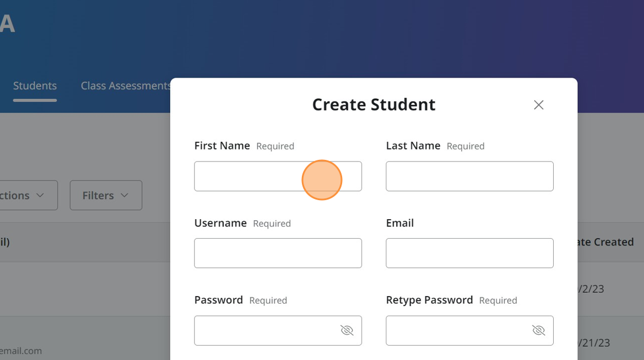Click the Retype Password input field
This screenshot has height=360, width=644.
[454, 330]
